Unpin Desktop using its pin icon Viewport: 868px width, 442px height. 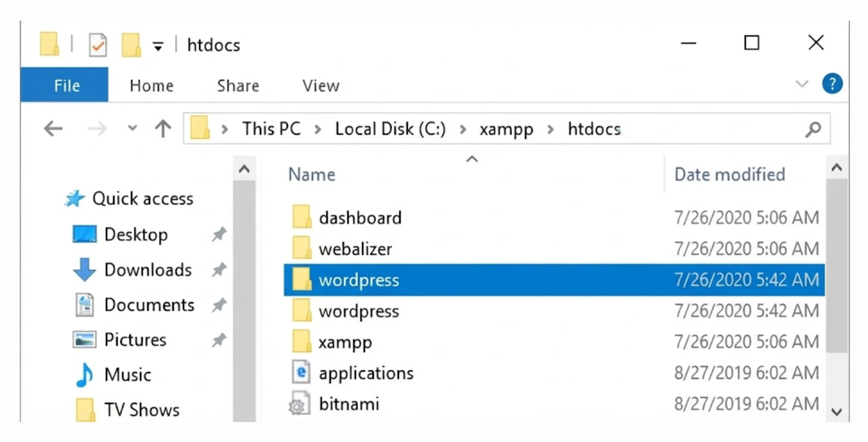[219, 234]
